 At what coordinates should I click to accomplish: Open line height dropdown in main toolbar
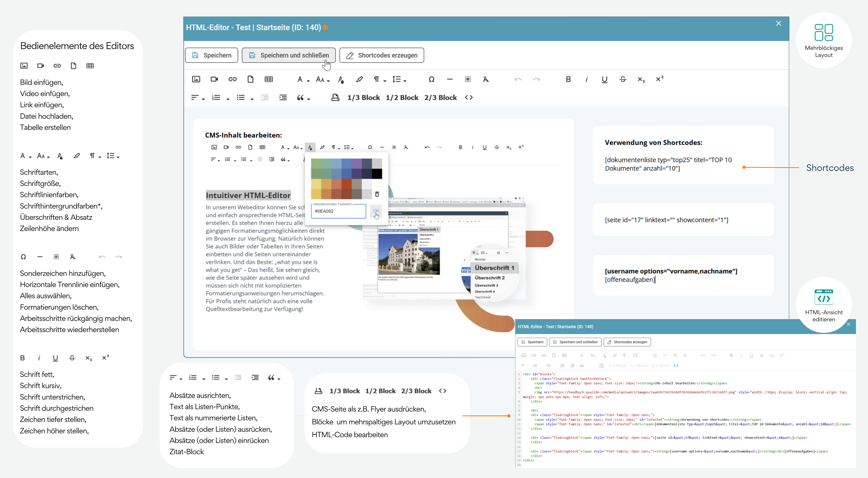[399, 79]
